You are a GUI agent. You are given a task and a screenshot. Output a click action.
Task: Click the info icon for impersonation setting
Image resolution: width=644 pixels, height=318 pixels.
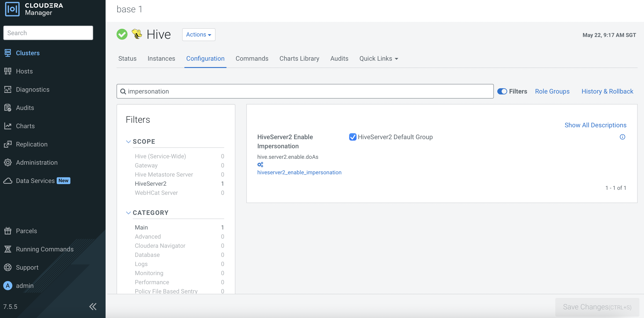click(x=622, y=137)
